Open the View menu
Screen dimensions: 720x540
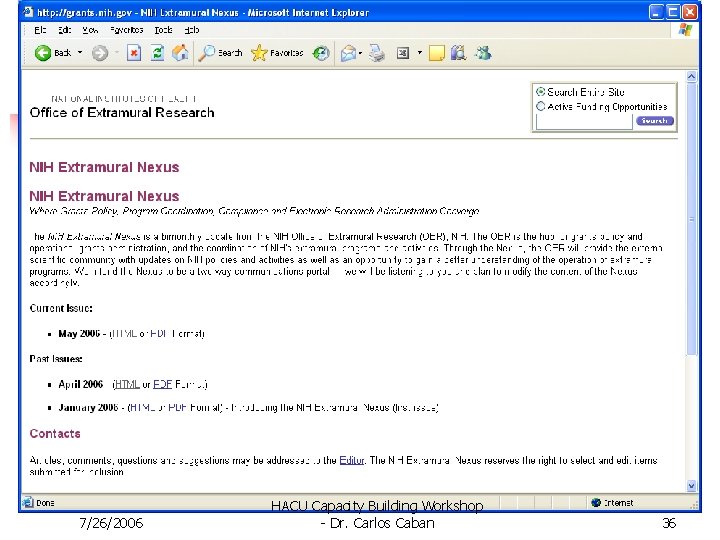click(x=90, y=30)
